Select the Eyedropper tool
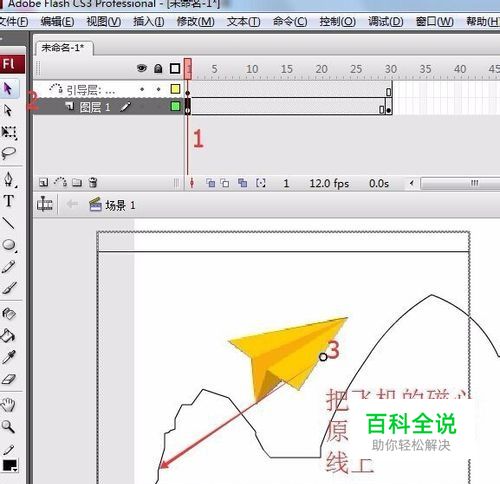The width and height of the screenshot is (500, 484). coord(8,357)
